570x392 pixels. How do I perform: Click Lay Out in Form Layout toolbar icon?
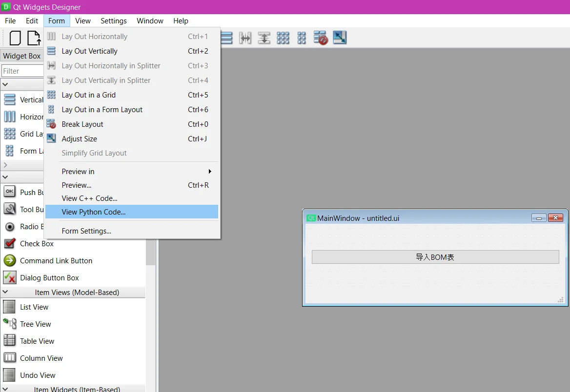pyautogui.click(x=302, y=38)
